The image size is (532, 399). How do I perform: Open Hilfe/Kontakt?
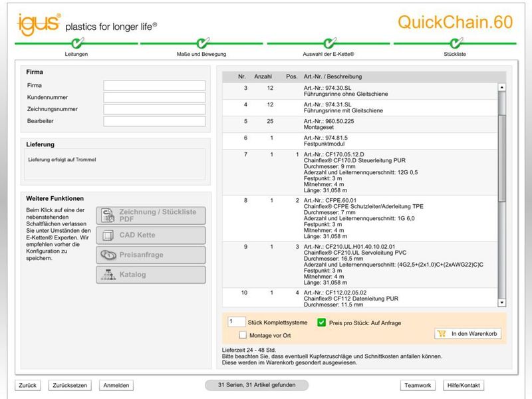tap(464, 385)
